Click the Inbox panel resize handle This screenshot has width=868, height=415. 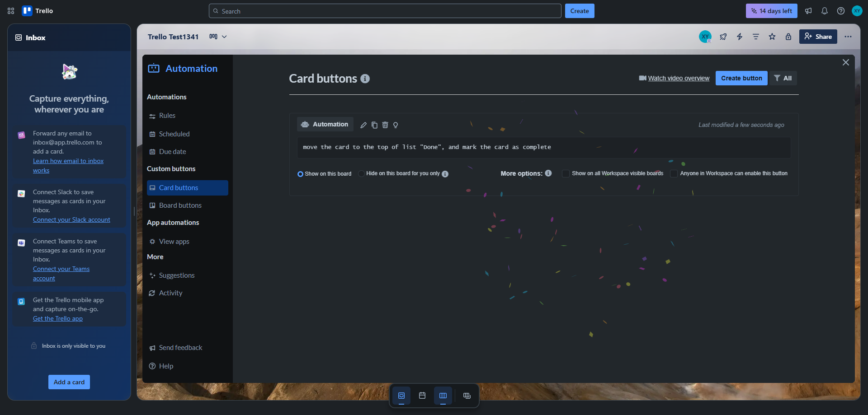tap(134, 211)
